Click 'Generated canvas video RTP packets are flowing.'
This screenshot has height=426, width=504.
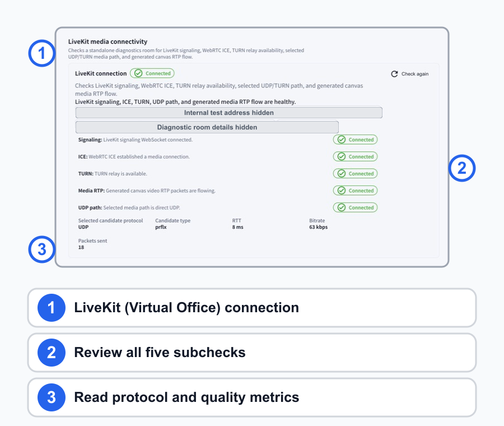[x=161, y=191]
